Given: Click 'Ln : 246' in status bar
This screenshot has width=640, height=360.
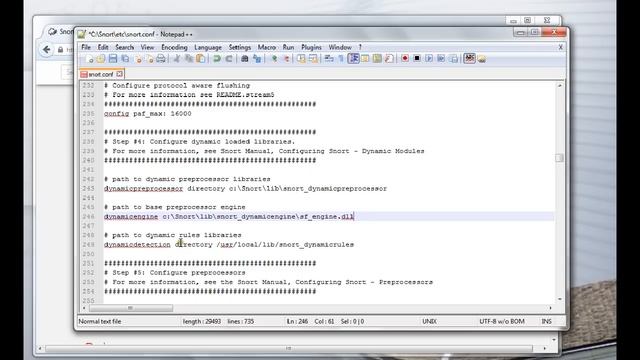Looking at the screenshot, I should pos(297,322).
